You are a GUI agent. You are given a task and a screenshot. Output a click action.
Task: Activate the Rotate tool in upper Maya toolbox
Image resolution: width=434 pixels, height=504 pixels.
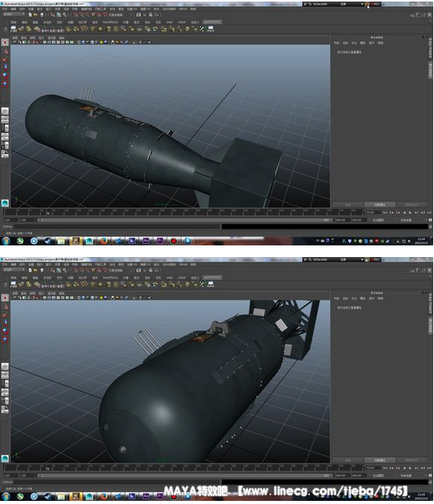click(x=5, y=75)
